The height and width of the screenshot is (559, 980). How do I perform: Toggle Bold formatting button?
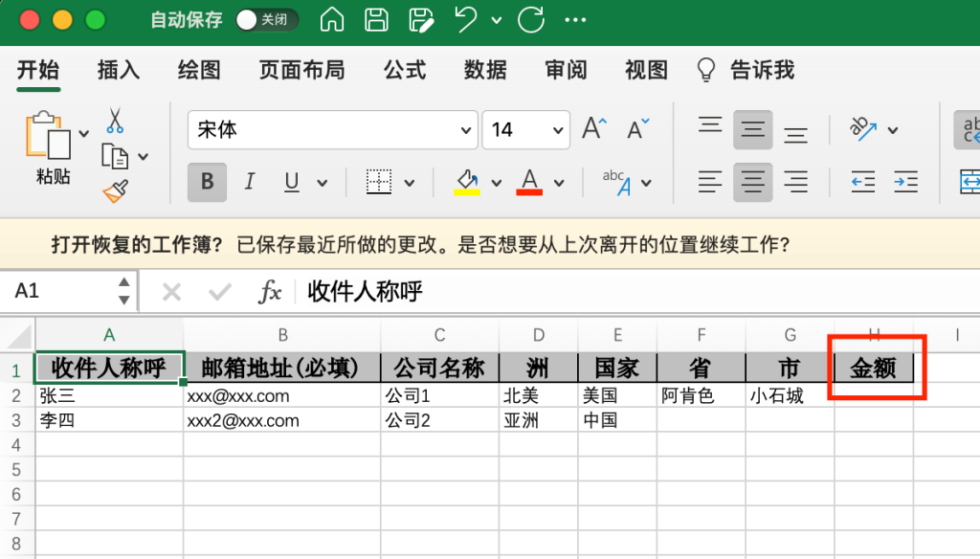point(207,182)
